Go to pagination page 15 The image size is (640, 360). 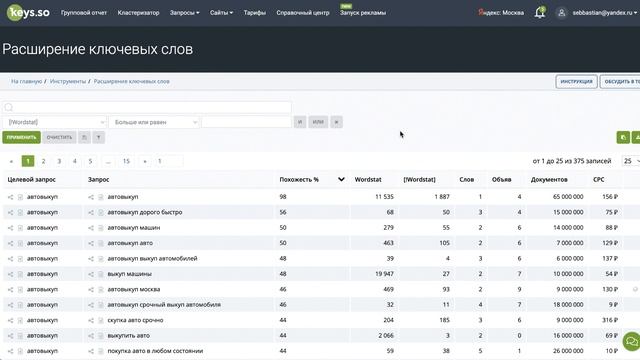tap(126, 161)
